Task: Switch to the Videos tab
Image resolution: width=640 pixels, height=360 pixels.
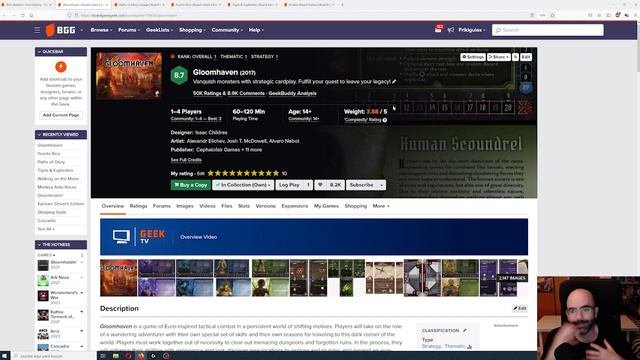Action: point(207,206)
